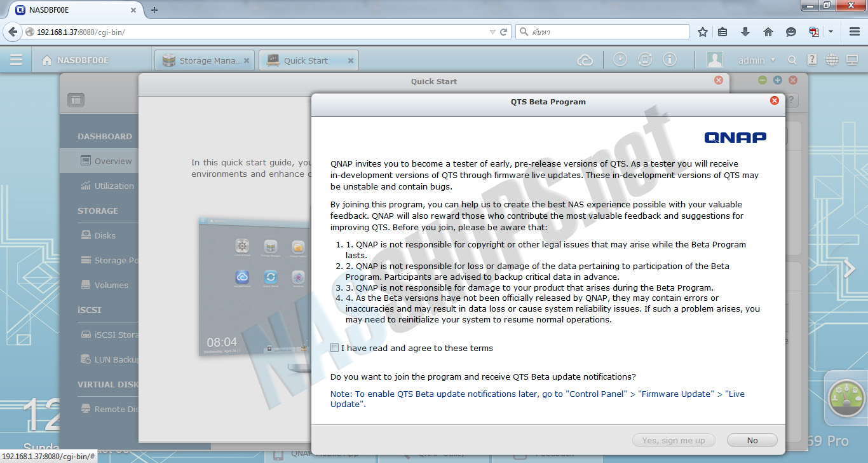Open the Firefox hamburger menu
The height and width of the screenshot is (463, 868).
click(x=854, y=32)
